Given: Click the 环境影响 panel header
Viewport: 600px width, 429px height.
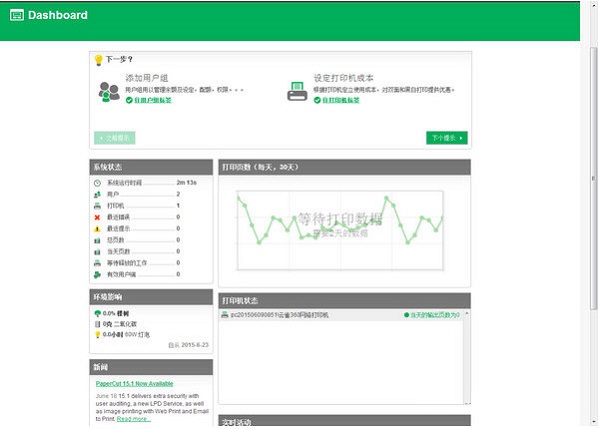Looking at the screenshot, I should tap(151, 297).
